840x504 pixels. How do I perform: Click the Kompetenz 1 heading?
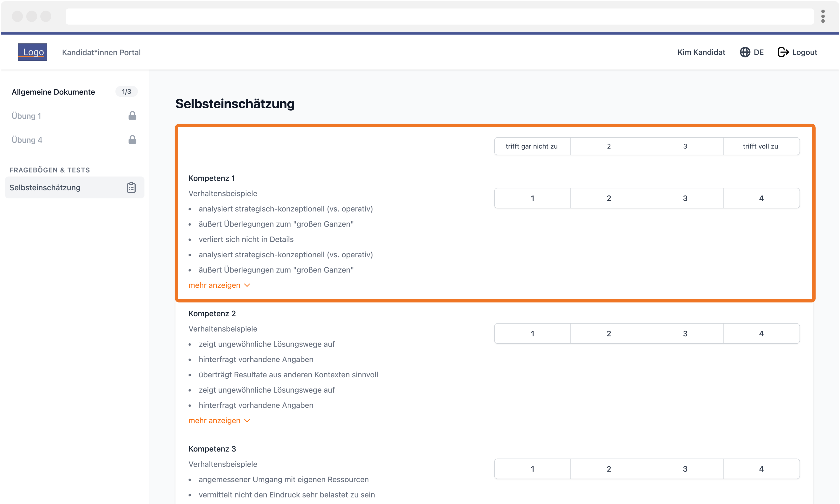pos(212,178)
